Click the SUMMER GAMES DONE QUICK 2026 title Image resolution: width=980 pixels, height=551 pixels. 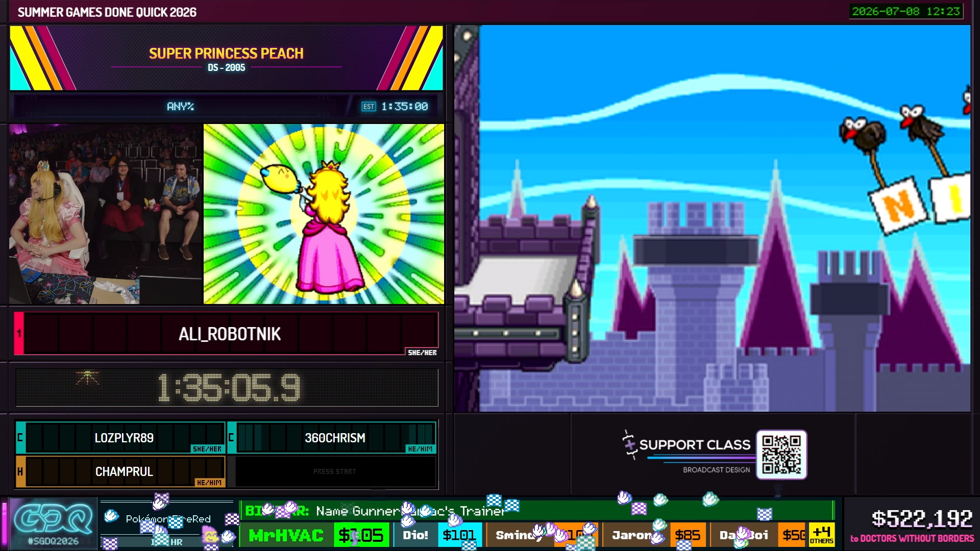107,12
